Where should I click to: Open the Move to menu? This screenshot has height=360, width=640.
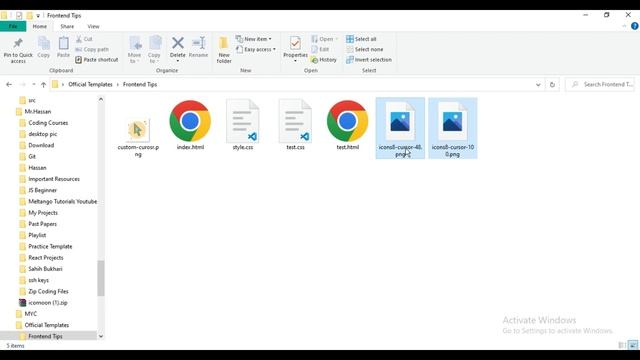[134, 50]
